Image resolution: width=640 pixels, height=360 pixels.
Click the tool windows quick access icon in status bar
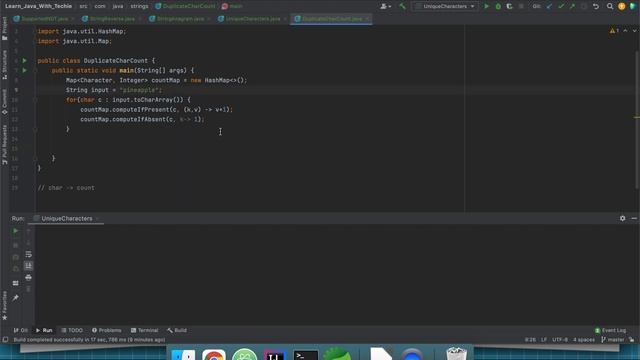coord(5,340)
